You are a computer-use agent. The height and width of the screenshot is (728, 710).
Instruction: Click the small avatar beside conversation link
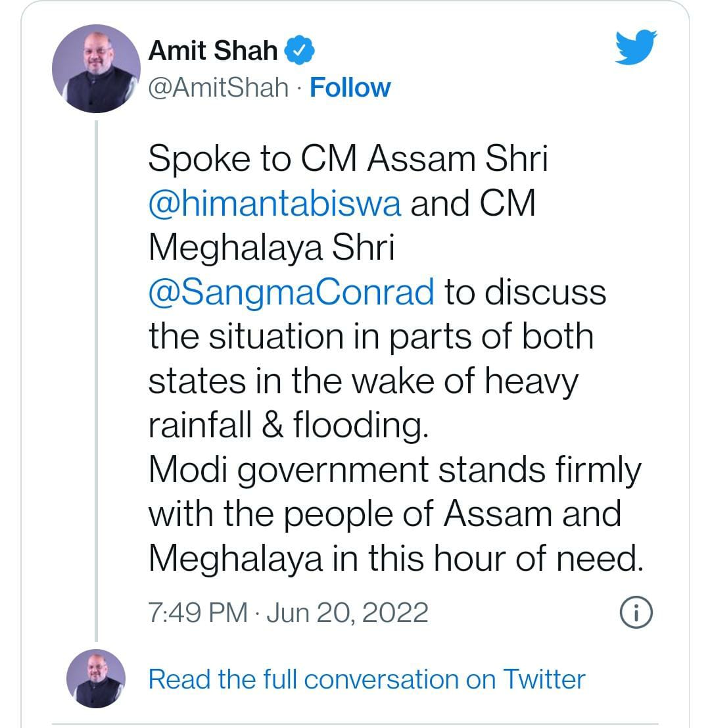tap(96, 679)
